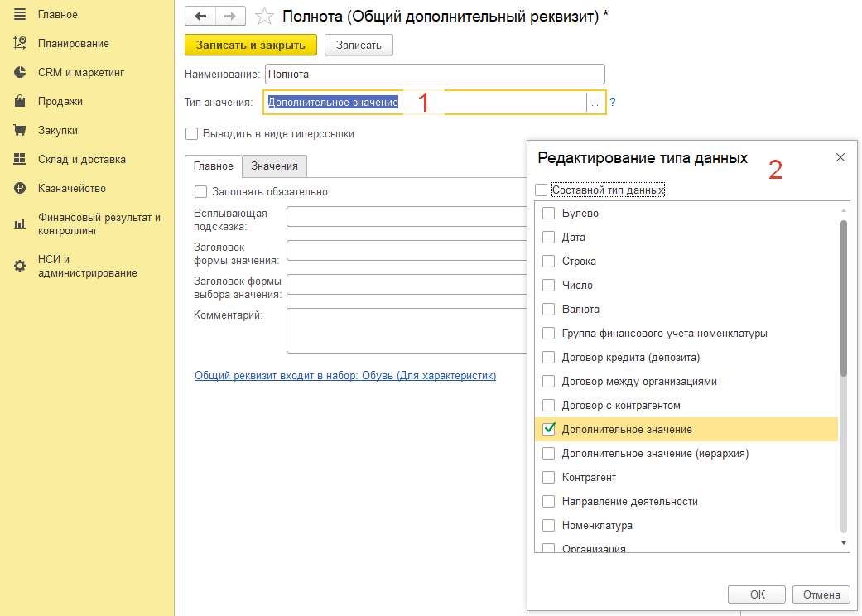
Task: Go back with the left arrow button
Action: coord(200,16)
